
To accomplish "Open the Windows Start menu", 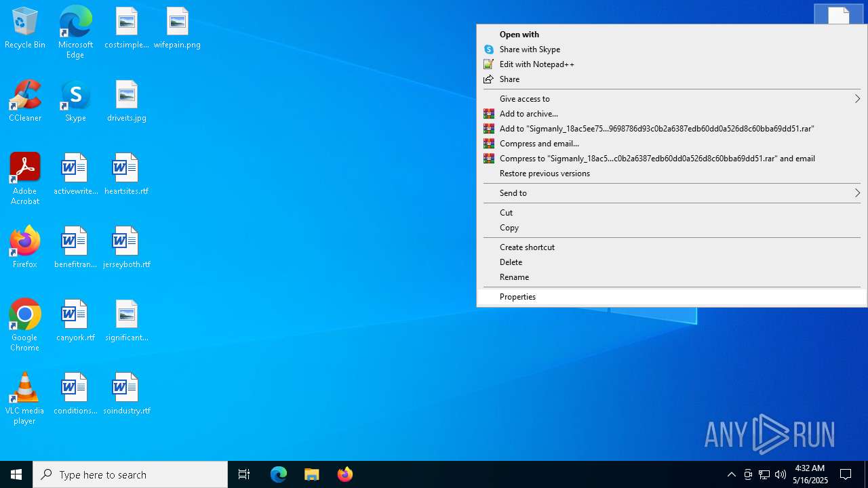I will pyautogui.click(x=16, y=474).
